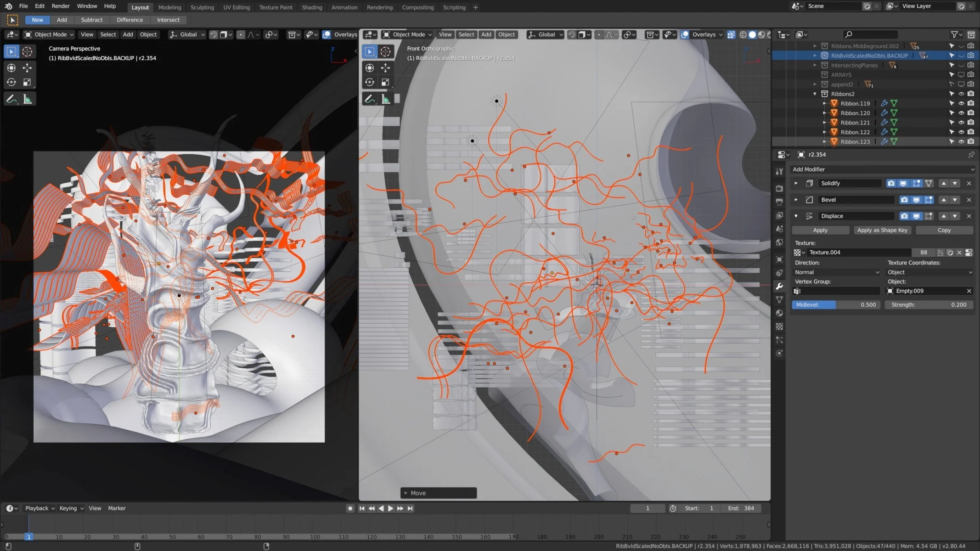Image resolution: width=980 pixels, height=551 pixels.
Task: Switch Front viewport to Solid shading
Action: 752,34
